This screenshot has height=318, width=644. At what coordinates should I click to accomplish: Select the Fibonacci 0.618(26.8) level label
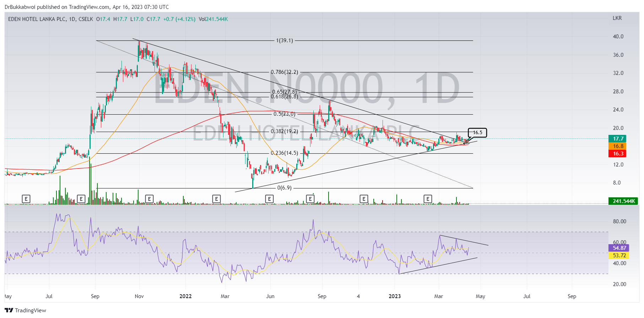point(285,97)
